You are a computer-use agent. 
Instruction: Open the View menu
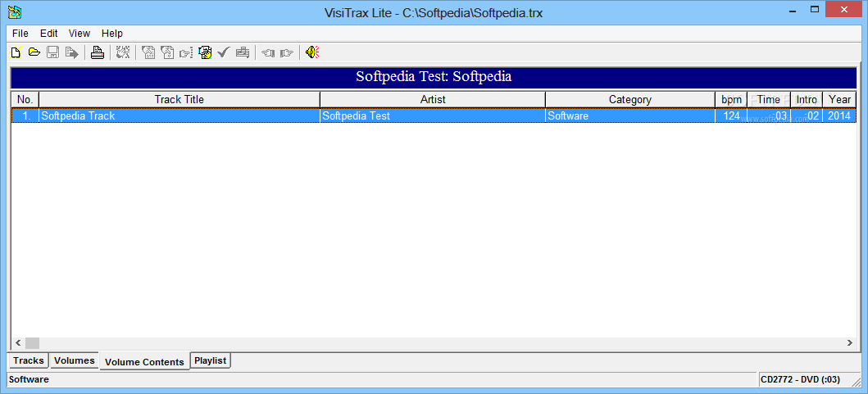point(80,34)
